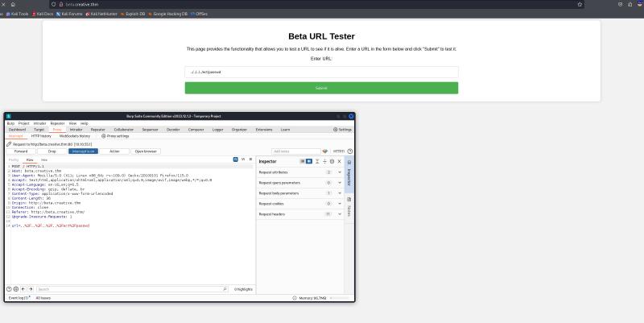Click the Enter URL input field
Image resolution: width=644 pixels, height=323 pixels.
(321, 72)
